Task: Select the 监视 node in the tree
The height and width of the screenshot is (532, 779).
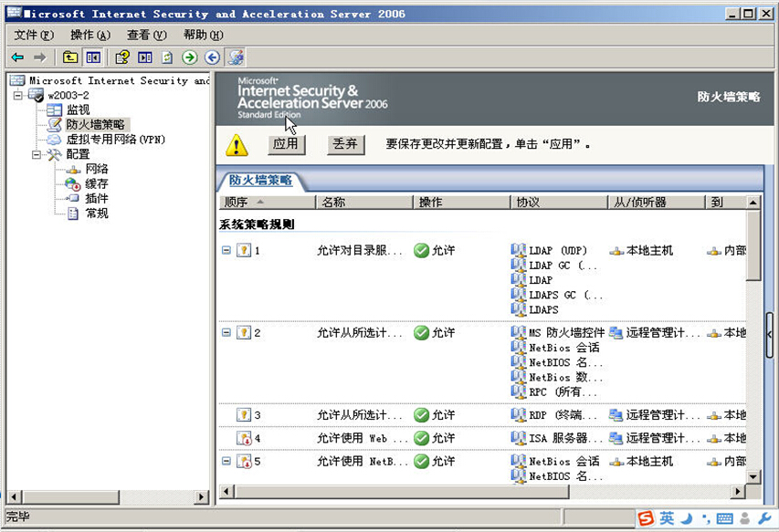Action: coord(78,110)
